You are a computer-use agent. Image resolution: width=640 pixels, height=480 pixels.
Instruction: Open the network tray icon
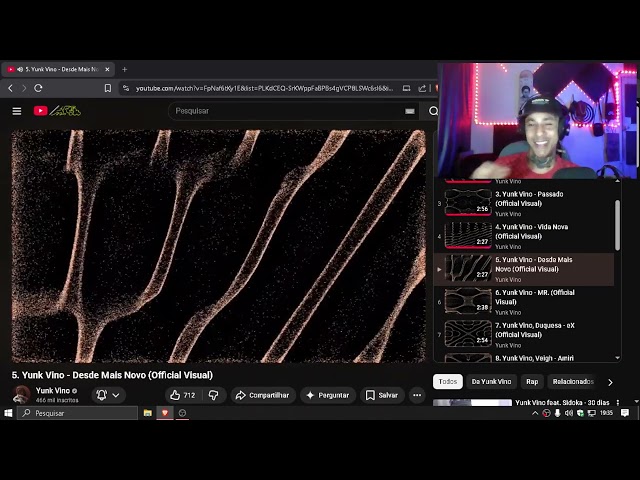coord(591,413)
